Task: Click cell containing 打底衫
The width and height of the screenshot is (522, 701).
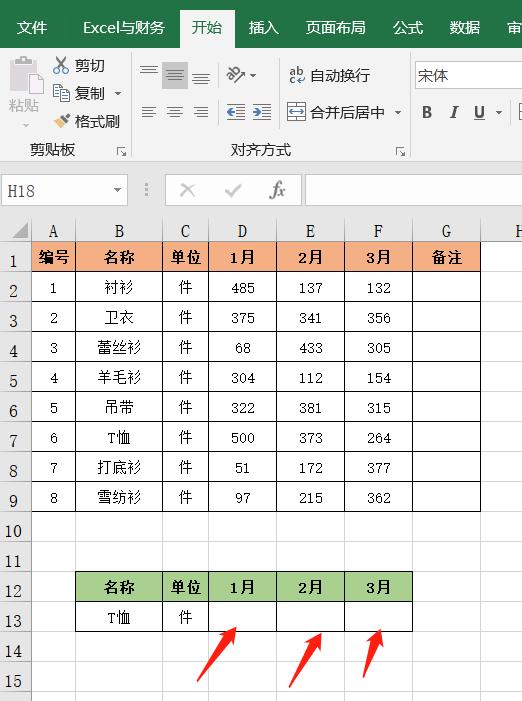Action: (x=119, y=467)
